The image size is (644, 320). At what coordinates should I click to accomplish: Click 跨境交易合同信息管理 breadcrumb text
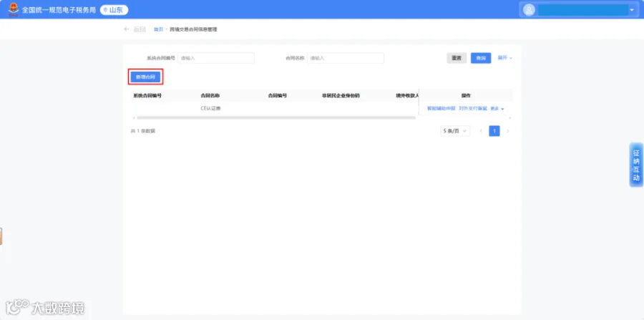[x=193, y=29]
